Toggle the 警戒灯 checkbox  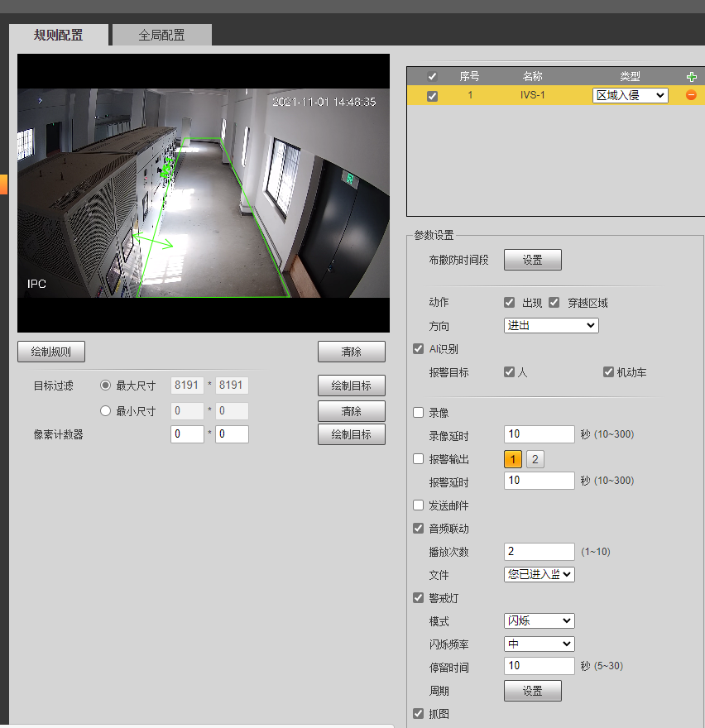tap(418, 598)
